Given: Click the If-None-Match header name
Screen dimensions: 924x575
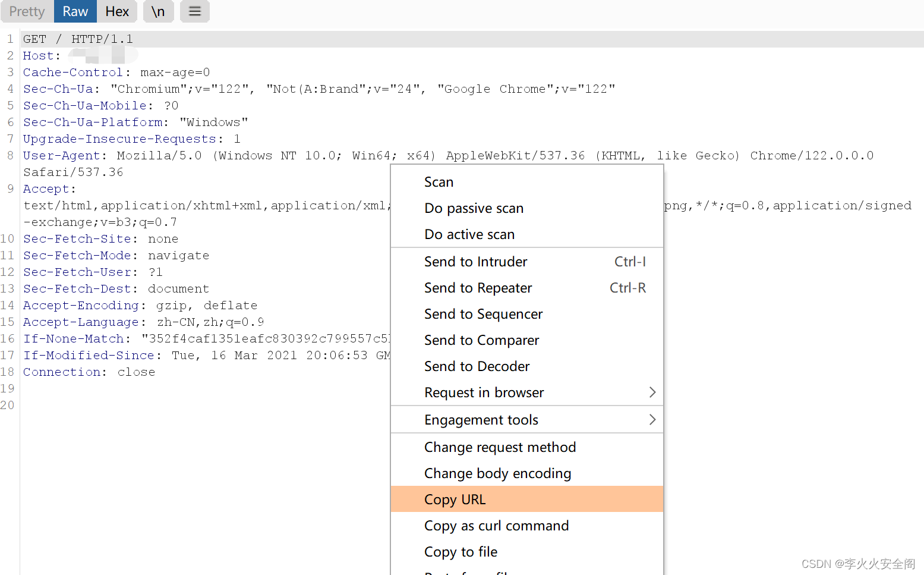Looking at the screenshot, I should tap(73, 339).
